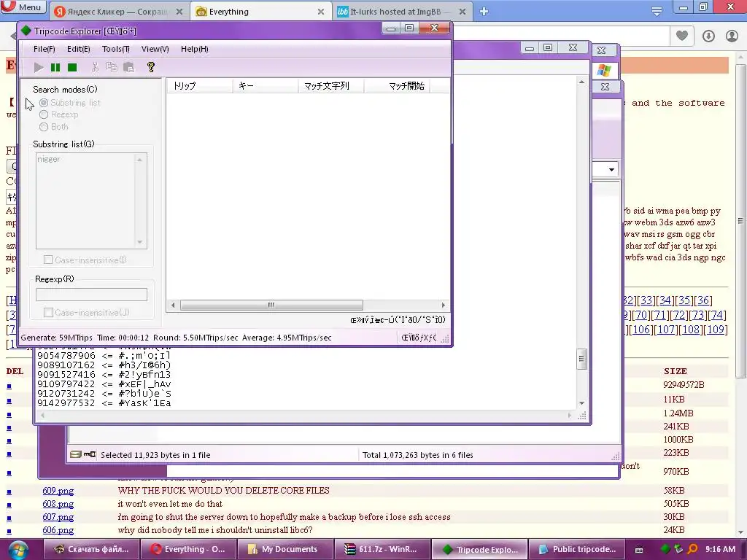The image size is (747, 560).
Task: Switch to Скачать файл taskbar button
Action: (x=91, y=549)
